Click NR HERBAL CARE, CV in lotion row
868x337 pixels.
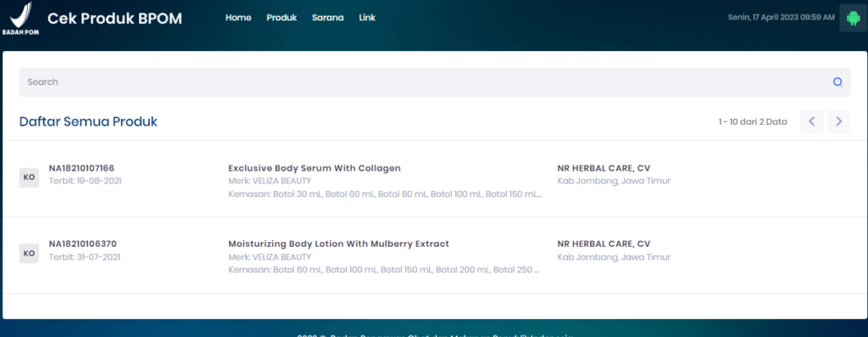(604, 244)
